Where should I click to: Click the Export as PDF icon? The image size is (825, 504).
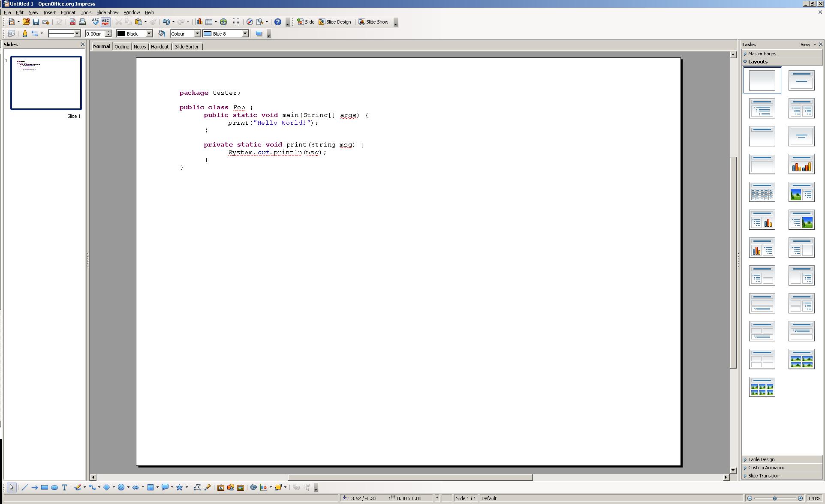pos(72,22)
